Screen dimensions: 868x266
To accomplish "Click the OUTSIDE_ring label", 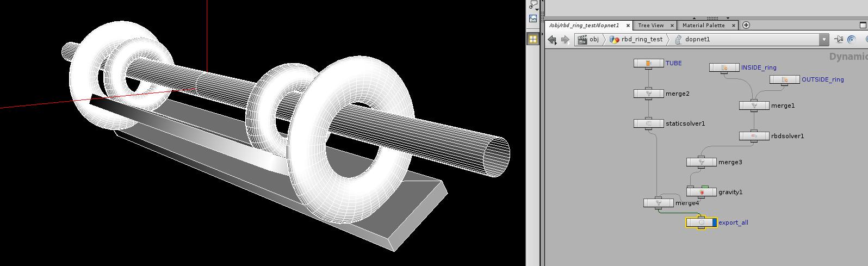I will (x=823, y=80).
